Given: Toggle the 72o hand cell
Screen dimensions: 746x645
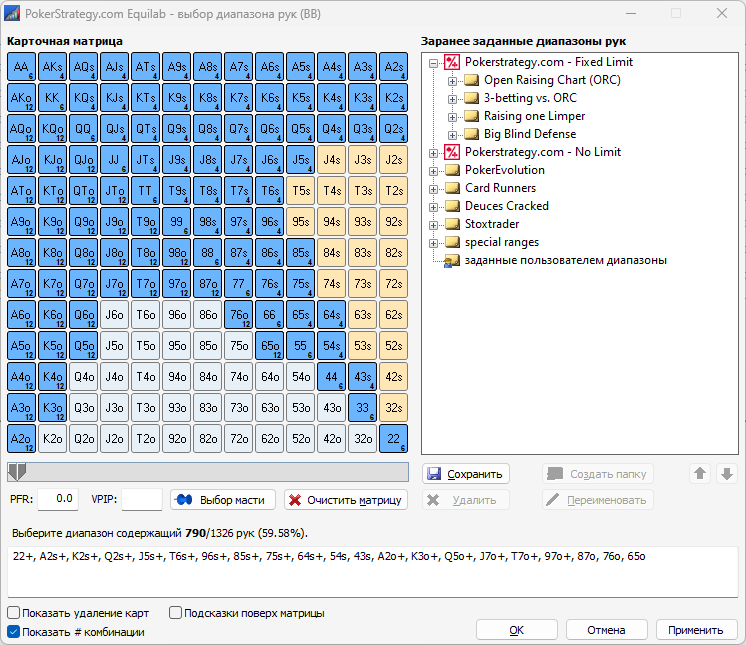Looking at the screenshot, I should point(239,439).
